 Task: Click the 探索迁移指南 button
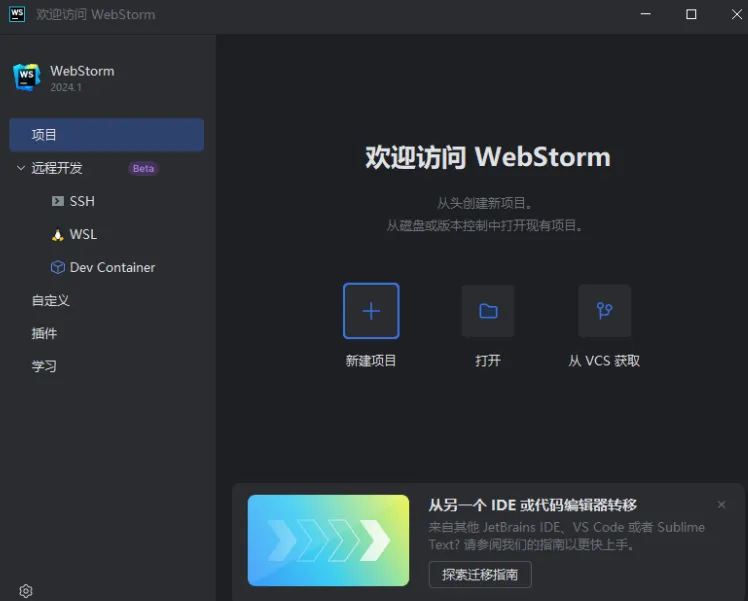point(480,574)
